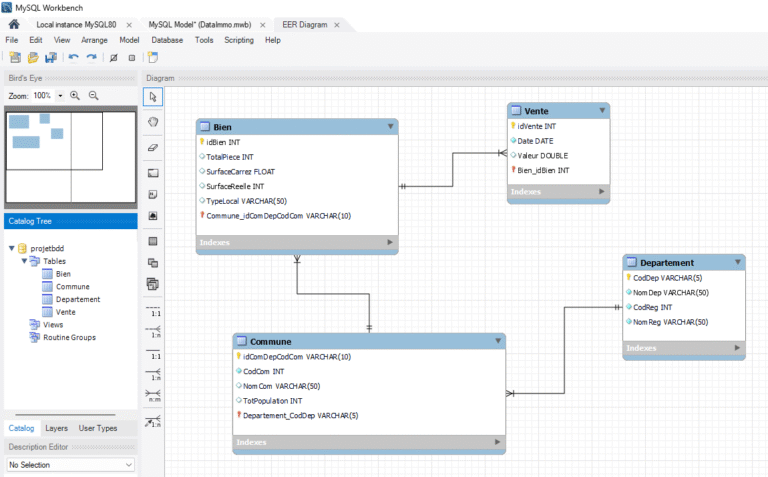Switch to the Layers tab

click(x=56, y=428)
